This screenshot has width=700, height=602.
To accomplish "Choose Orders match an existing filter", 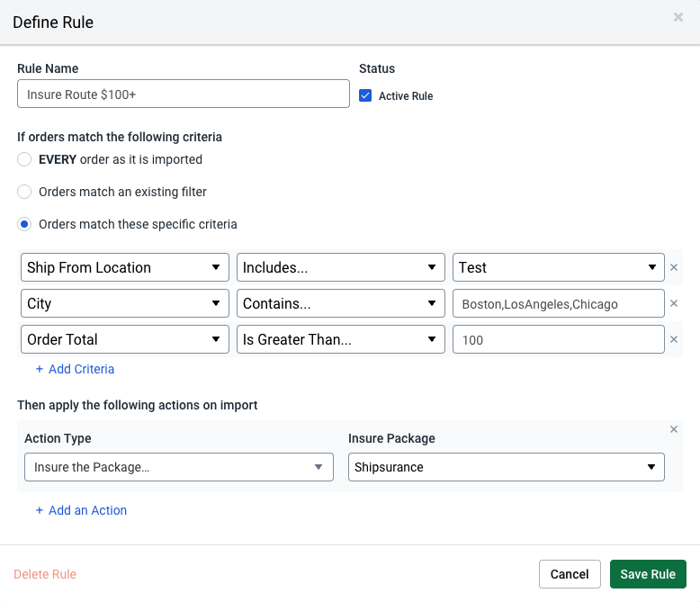I will click(24, 192).
